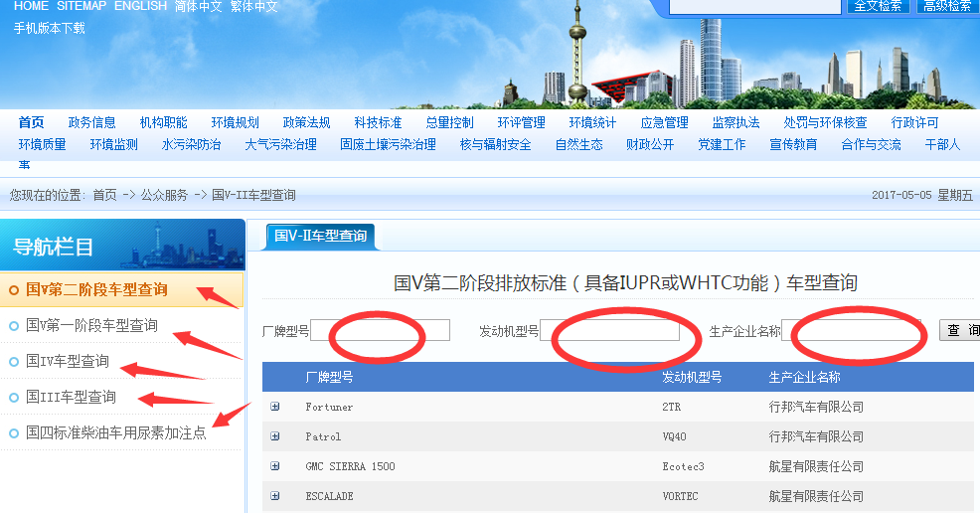Screen dimensions: 980x513
Task: Open the 大气污染治理 menu item
Action: click(x=280, y=144)
